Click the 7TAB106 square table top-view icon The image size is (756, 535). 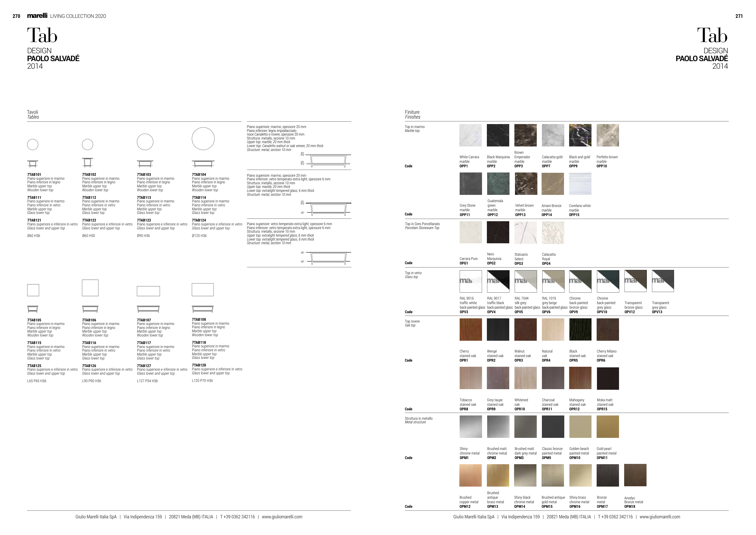tap(90, 288)
